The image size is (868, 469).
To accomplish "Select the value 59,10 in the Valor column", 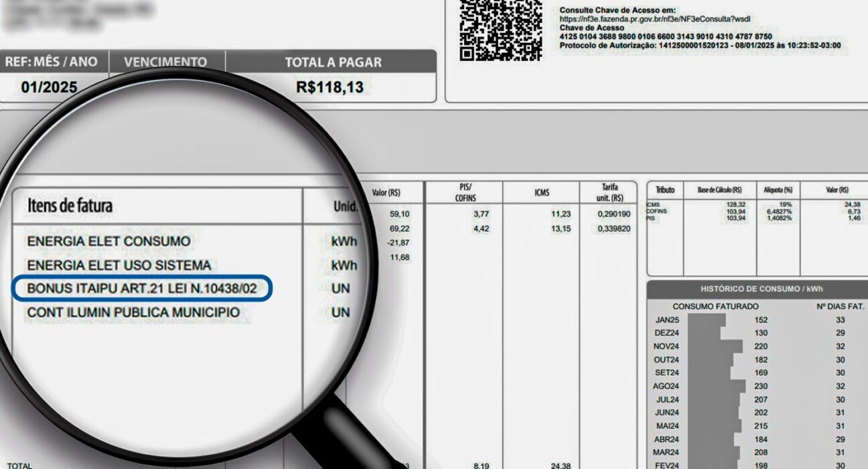I will [x=399, y=214].
